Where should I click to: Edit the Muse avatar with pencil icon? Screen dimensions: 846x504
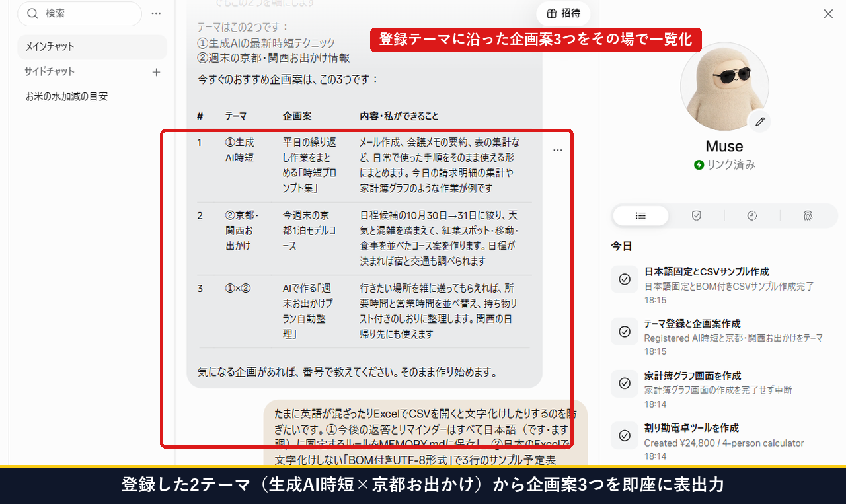pyautogui.click(x=760, y=122)
